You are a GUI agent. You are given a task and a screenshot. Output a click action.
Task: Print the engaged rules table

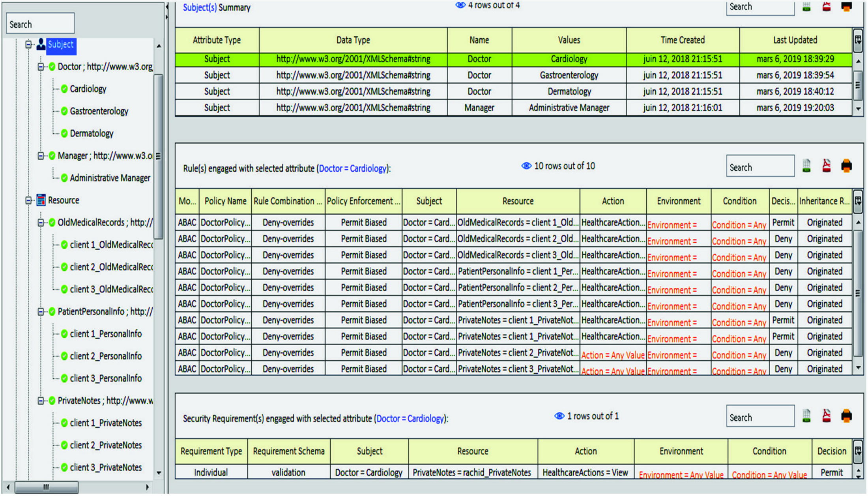846,166
